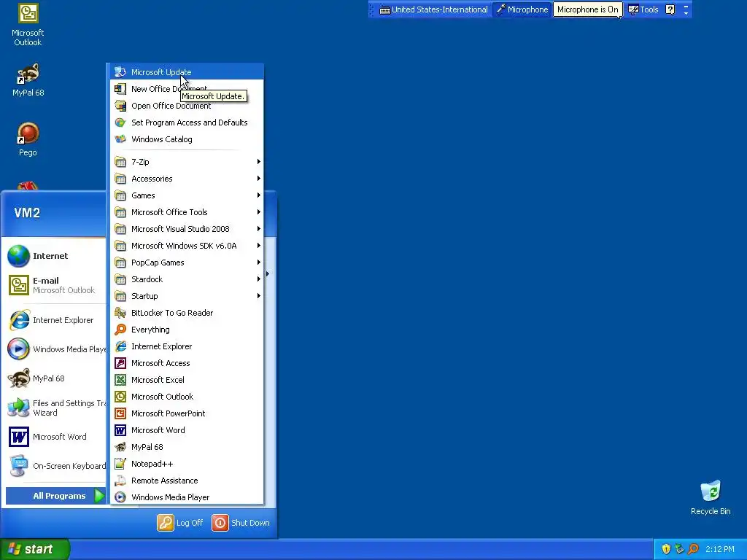Open the language bar Tools menu
Screen dimensions: 747x560
point(643,9)
